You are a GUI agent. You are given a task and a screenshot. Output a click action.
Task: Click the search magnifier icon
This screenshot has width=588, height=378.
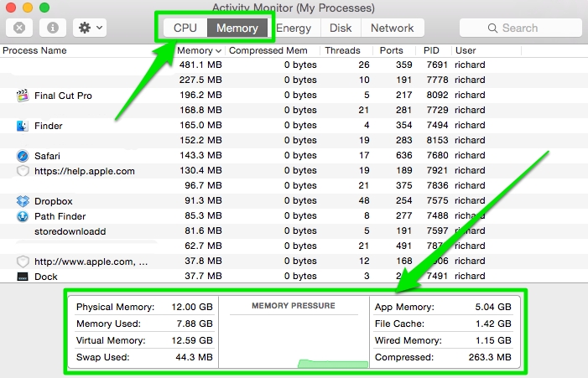(x=492, y=28)
